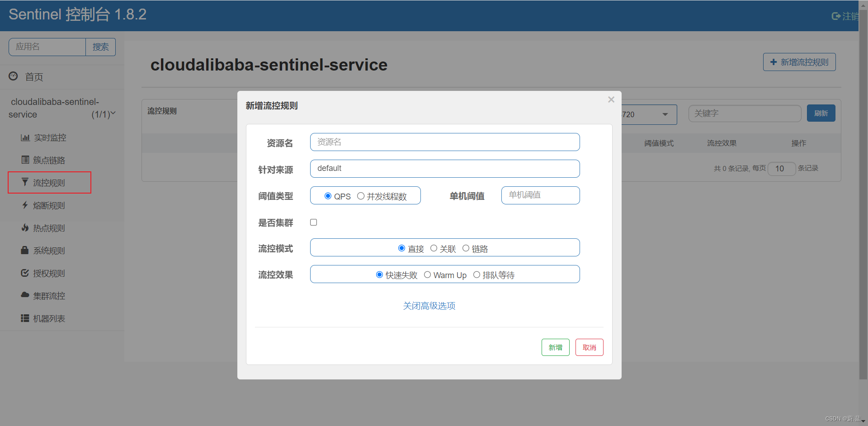Focus the 资源名 resource name input
The image size is (868, 426).
coord(445,142)
